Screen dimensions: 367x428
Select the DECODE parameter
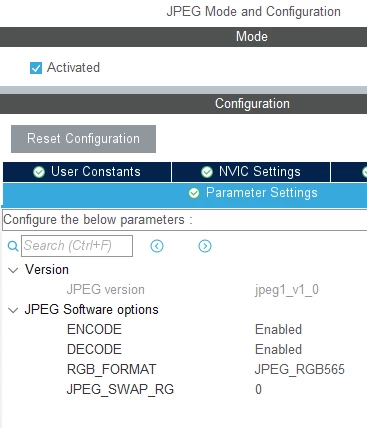94,349
